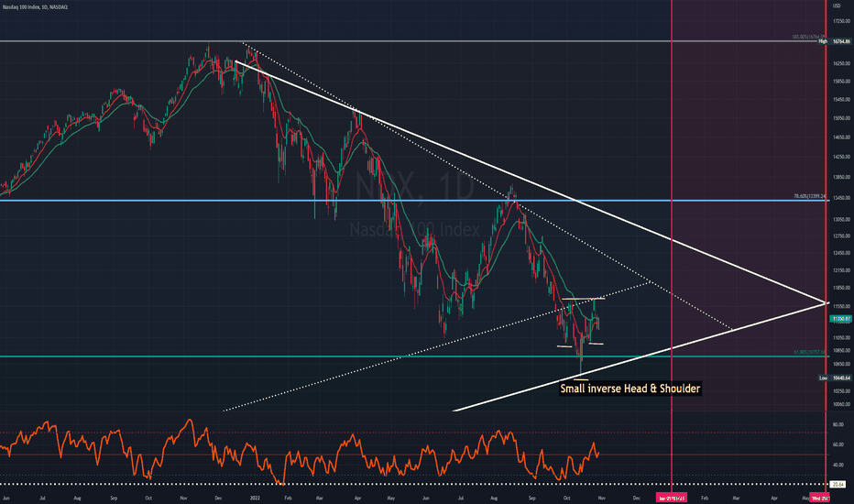854x504 pixels.
Task: Click the 40.00 RSI axis value
Action: (x=838, y=466)
